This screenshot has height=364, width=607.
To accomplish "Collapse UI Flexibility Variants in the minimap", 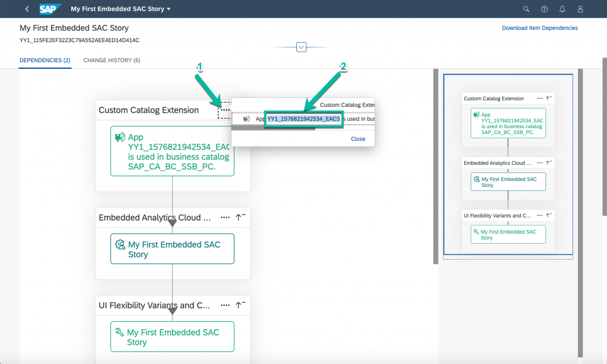I will point(549,215).
